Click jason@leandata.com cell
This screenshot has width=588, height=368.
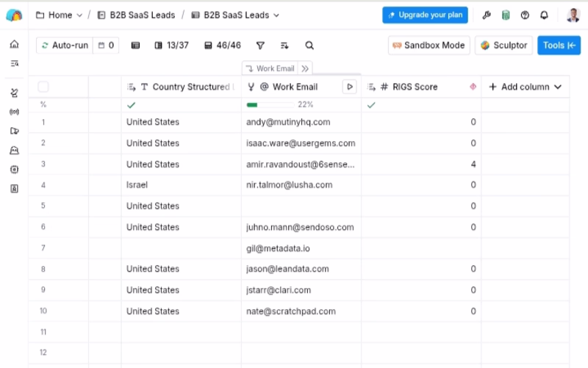coord(301,269)
